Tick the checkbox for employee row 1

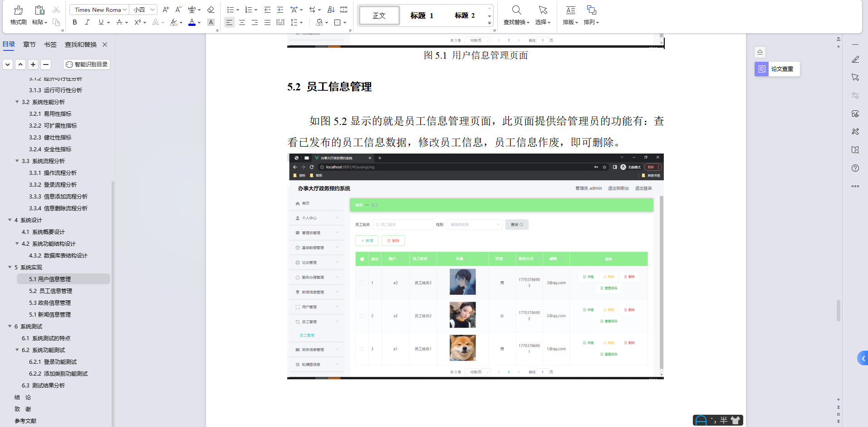(361, 282)
